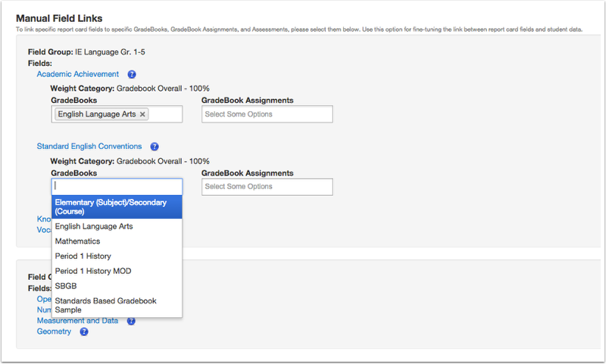This screenshot has width=606, height=364.
Task: Choose English Language Arts from dropdown list
Action: tap(117, 226)
